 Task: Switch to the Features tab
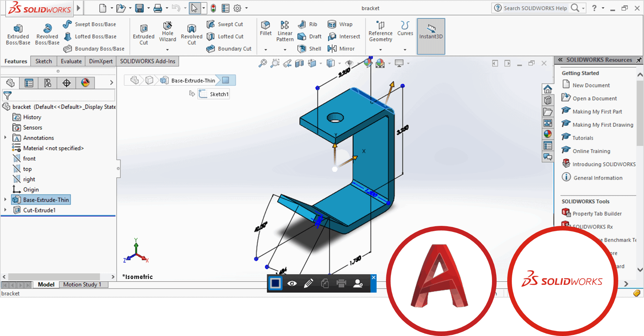tap(16, 61)
